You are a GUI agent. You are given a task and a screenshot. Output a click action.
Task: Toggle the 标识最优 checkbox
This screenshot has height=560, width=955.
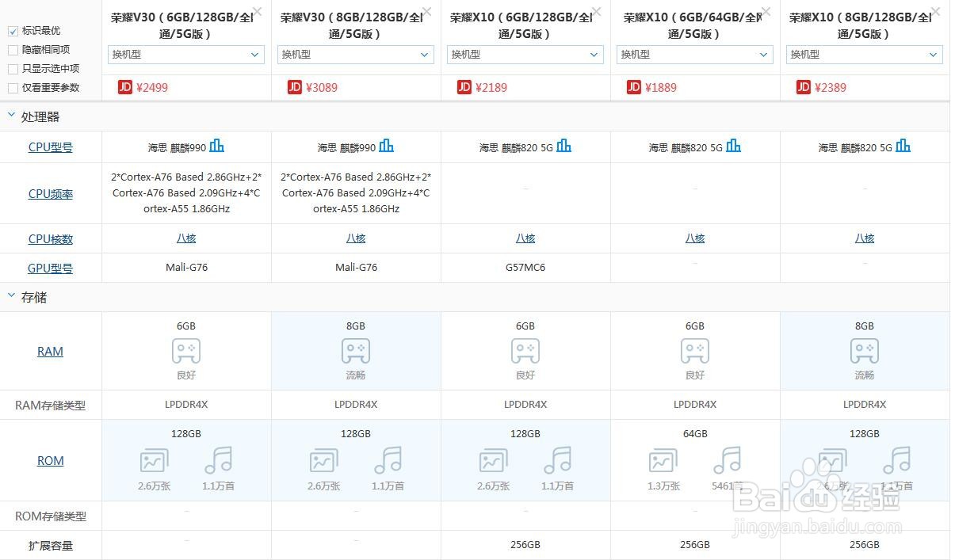coord(13,31)
